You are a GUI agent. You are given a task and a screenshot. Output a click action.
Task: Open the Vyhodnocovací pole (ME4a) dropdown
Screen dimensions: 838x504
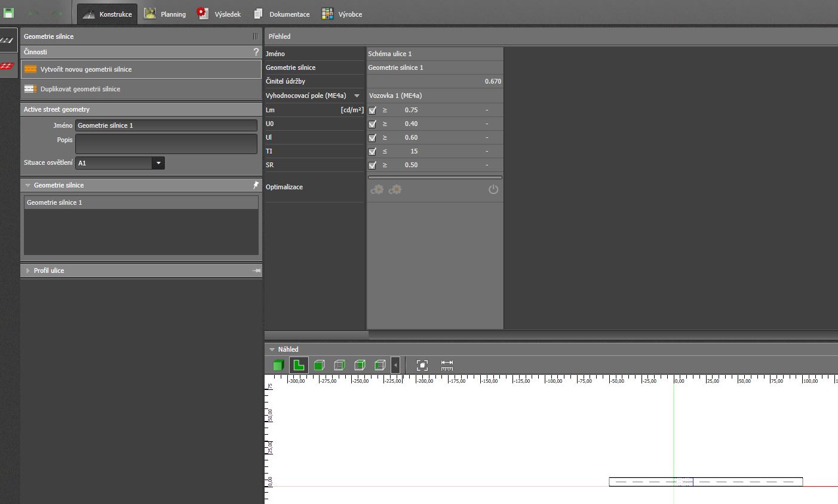tap(357, 96)
